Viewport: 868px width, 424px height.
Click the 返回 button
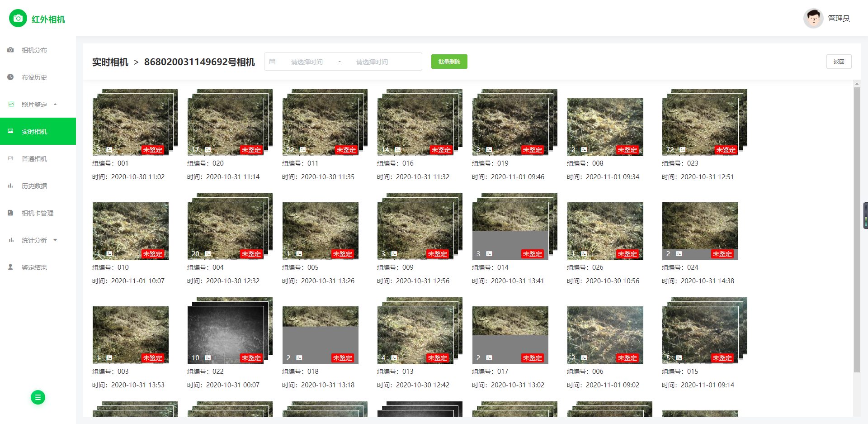coord(839,62)
